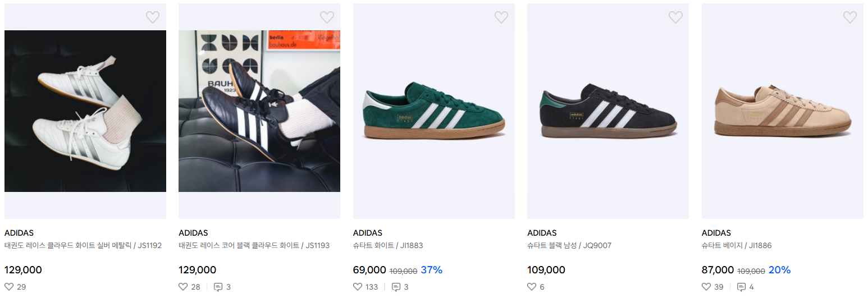Tap top heart on beige Stadt JI1886 card

850,17
